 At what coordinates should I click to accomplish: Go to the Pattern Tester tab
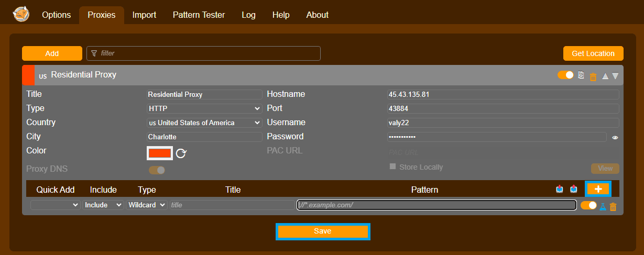click(199, 15)
